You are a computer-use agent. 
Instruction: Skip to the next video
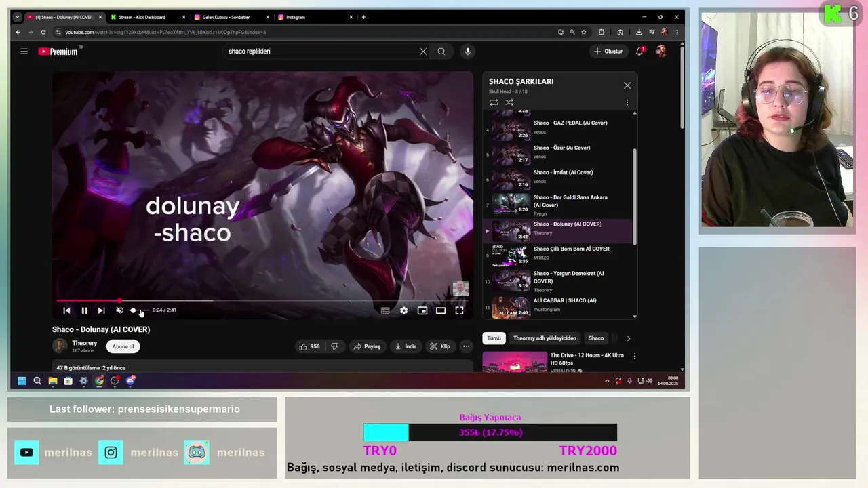coord(101,310)
